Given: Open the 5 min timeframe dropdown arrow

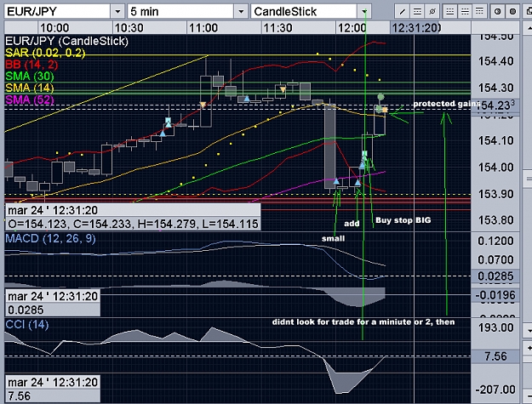Looking at the screenshot, I should (241, 12).
